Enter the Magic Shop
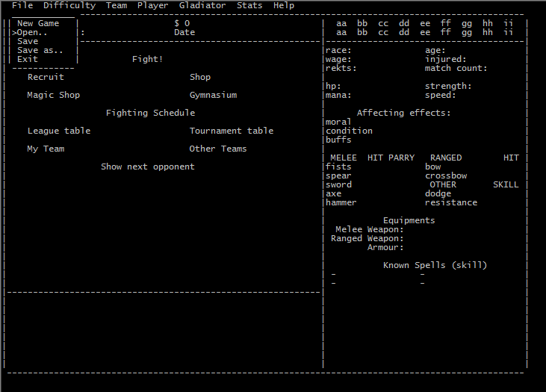 tap(53, 95)
